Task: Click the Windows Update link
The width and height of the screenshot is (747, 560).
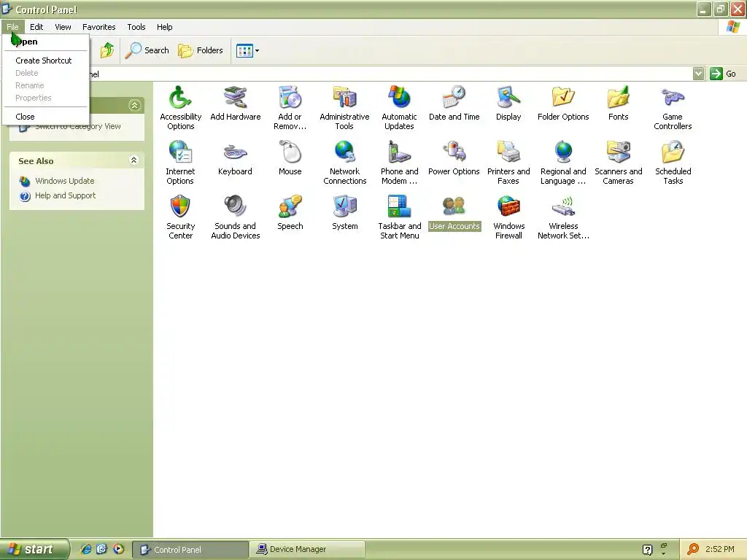Action: (x=65, y=181)
